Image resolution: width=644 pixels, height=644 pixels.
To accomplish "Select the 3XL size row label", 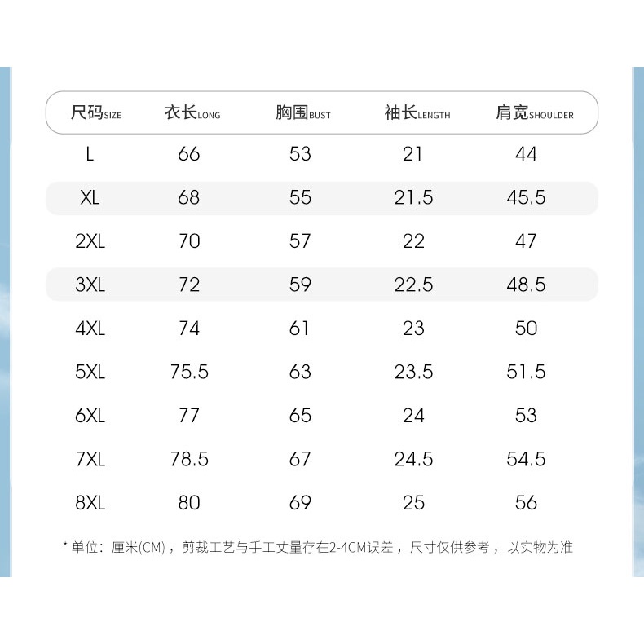I will coord(90,285).
